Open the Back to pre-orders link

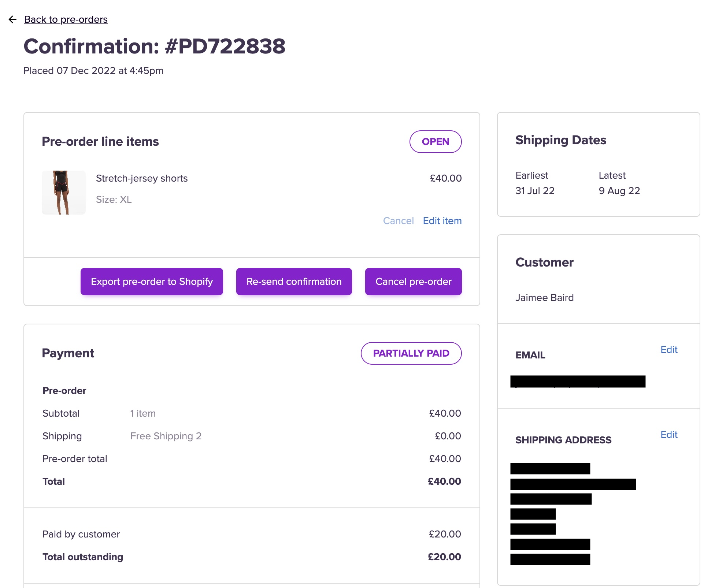click(66, 19)
